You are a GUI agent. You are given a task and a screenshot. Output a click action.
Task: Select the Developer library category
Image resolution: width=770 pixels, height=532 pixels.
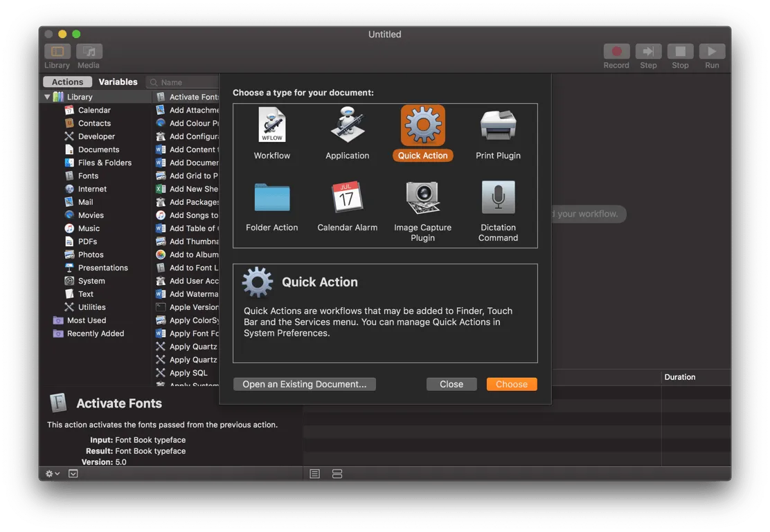96,136
